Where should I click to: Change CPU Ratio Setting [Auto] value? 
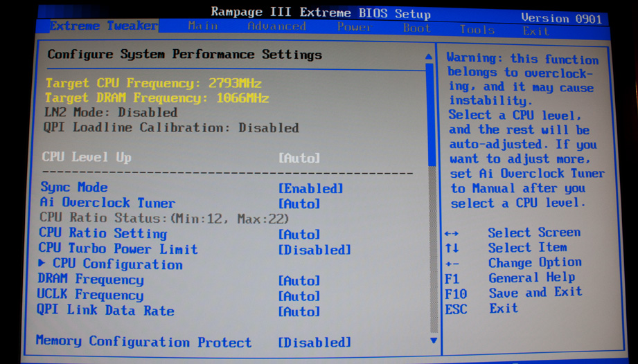click(299, 235)
